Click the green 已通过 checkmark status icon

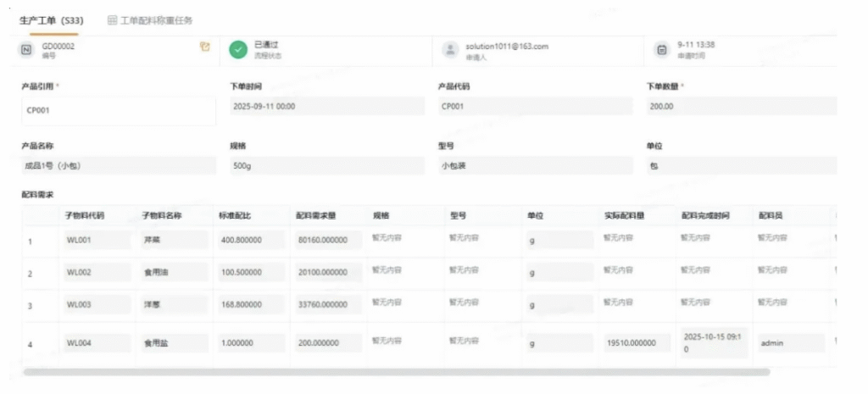click(x=239, y=50)
